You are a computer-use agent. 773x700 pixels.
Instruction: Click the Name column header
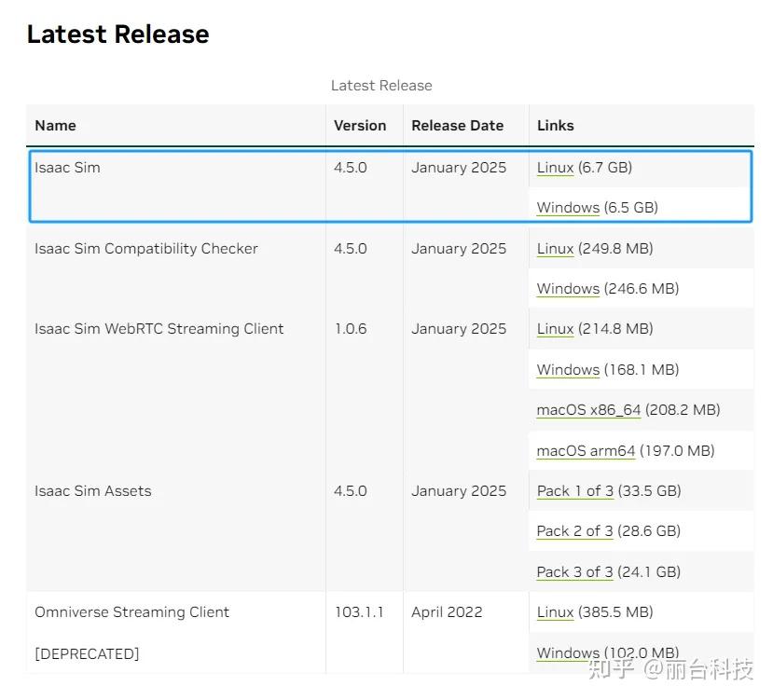click(55, 125)
